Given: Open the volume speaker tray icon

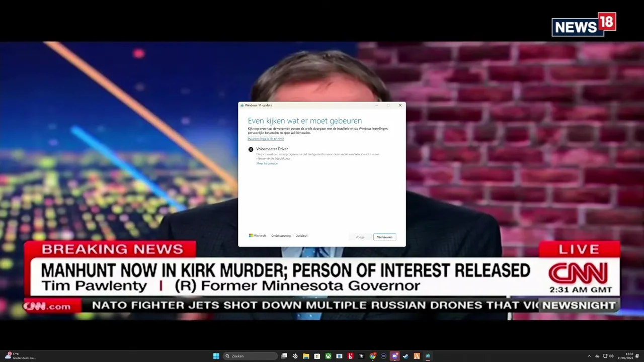Looking at the screenshot, I should [x=611, y=356].
